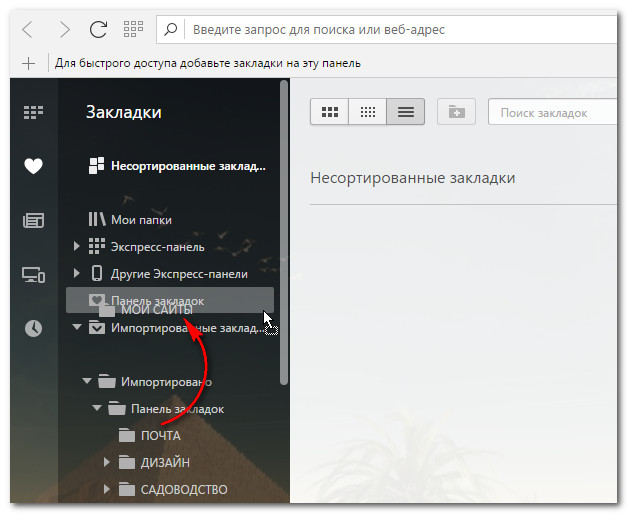Select Другие Экспресс-панели item
Screen dimensions: 628x514
click(168, 274)
